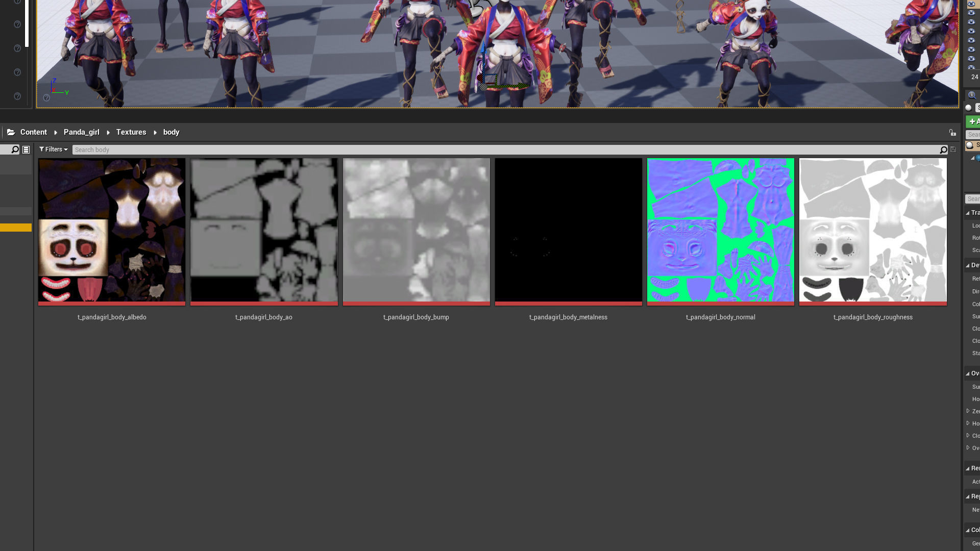Screen dimensions: 980x551
Task: Navigate to Panda_girl breadcrumb folder
Action: (82, 132)
